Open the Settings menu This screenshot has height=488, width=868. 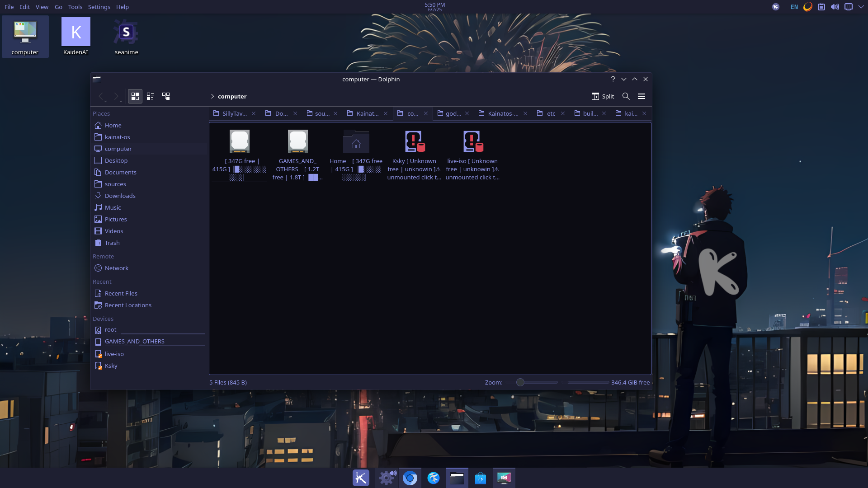99,7
